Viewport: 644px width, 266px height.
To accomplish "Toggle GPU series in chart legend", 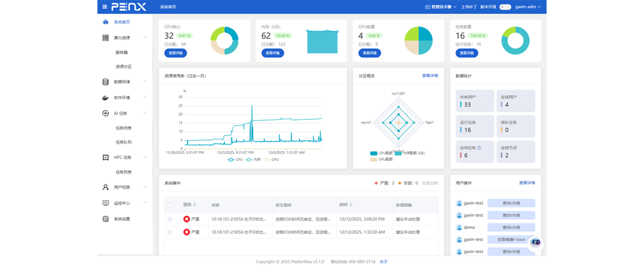I will tap(271, 160).
